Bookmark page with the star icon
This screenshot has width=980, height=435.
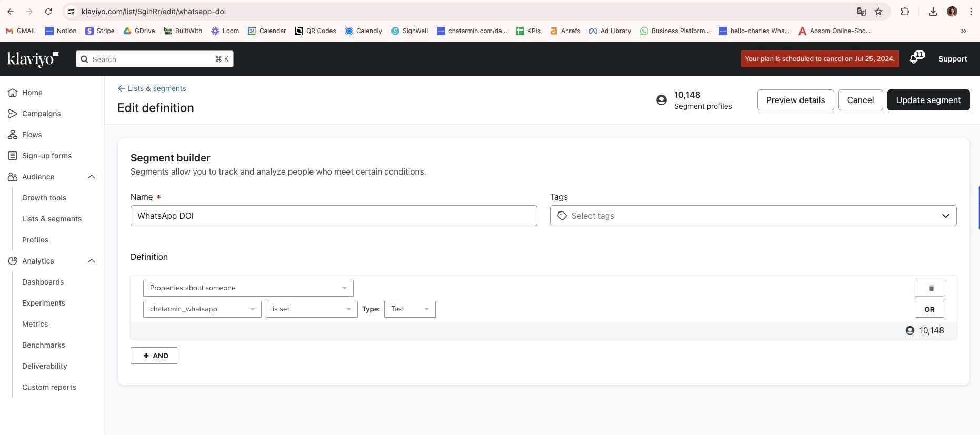coord(878,12)
